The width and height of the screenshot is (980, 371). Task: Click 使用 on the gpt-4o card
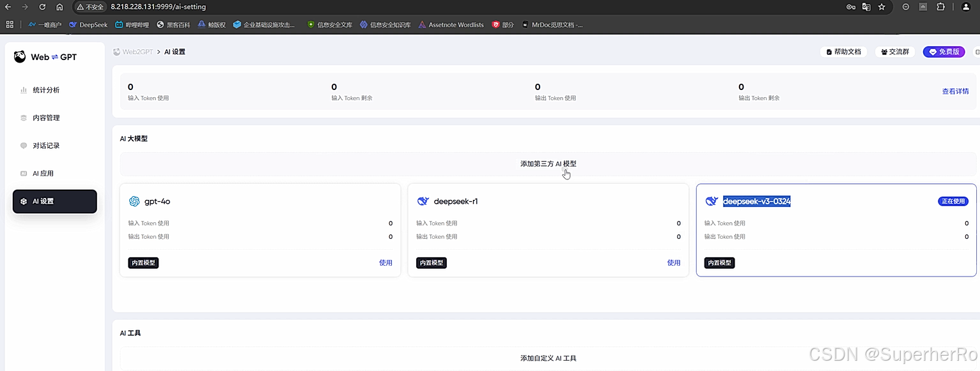385,262
